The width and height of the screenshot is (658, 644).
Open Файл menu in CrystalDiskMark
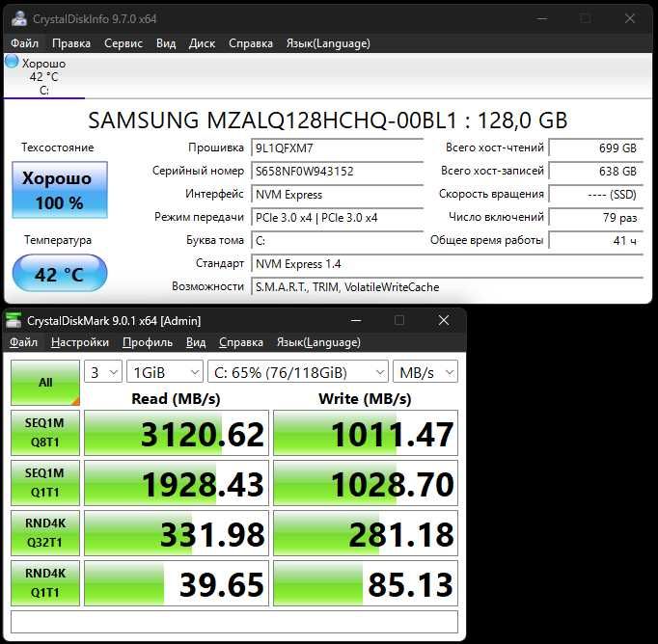[23, 342]
